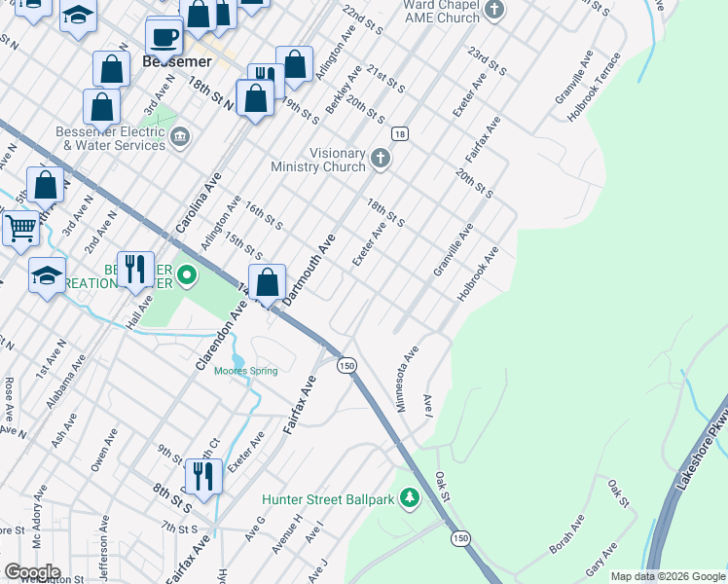Click the 8th St S street label
Viewport: 728px width, 584px height.
172,497
